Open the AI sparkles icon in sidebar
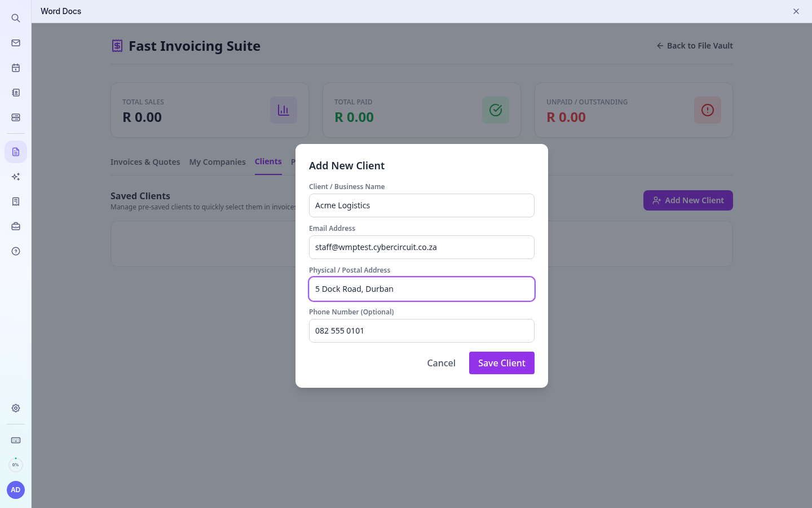This screenshot has height=508, width=812. click(16, 177)
